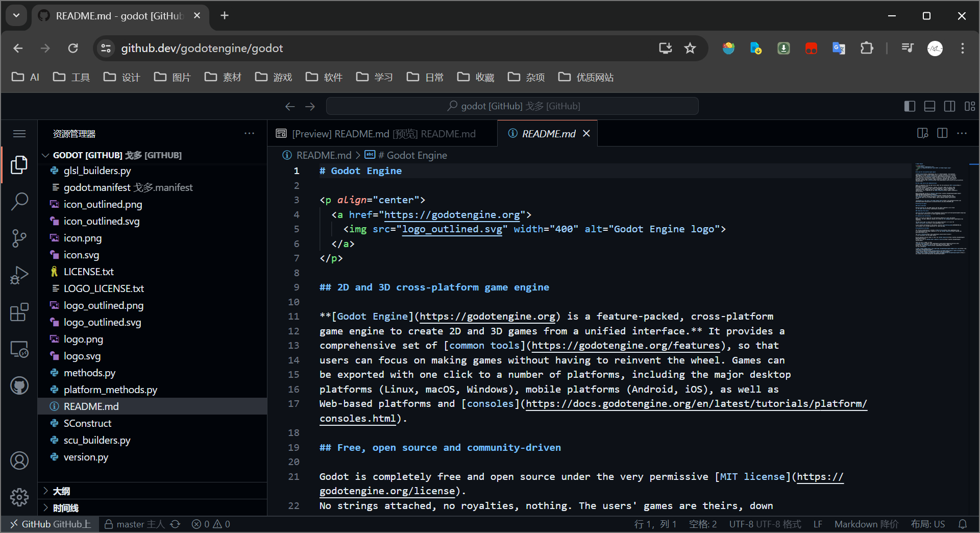Open Source Control view in activity bar

pyautogui.click(x=19, y=238)
